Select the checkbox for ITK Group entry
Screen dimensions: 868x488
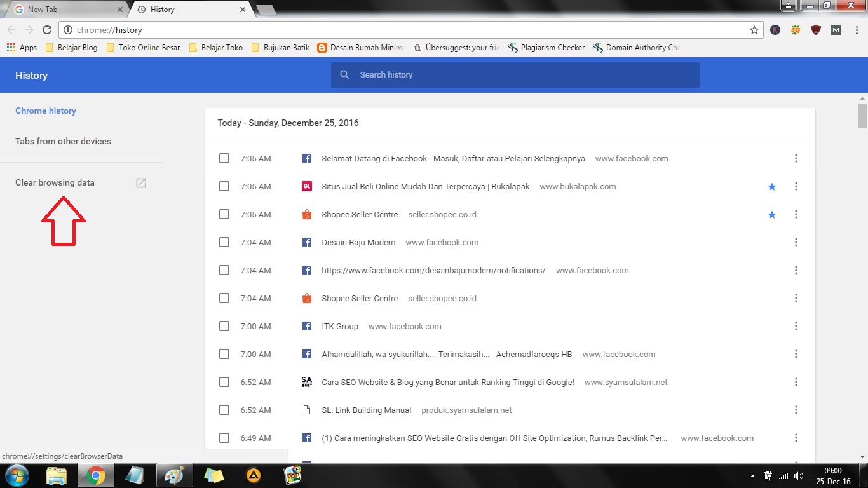click(x=224, y=326)
